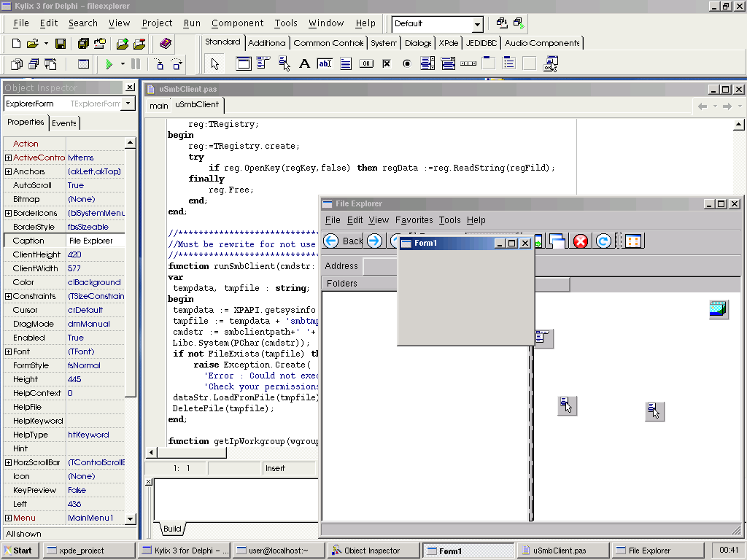Image resolution: width=747 pixels, height=560 pixels.
Task: Pick the PopupMenu component in the palette
Action: click(284, 63)
